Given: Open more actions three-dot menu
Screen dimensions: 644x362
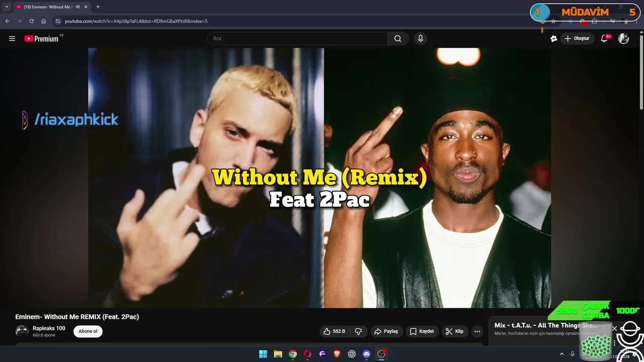Looking at the screenshot, I should click(x=477, y=331).
